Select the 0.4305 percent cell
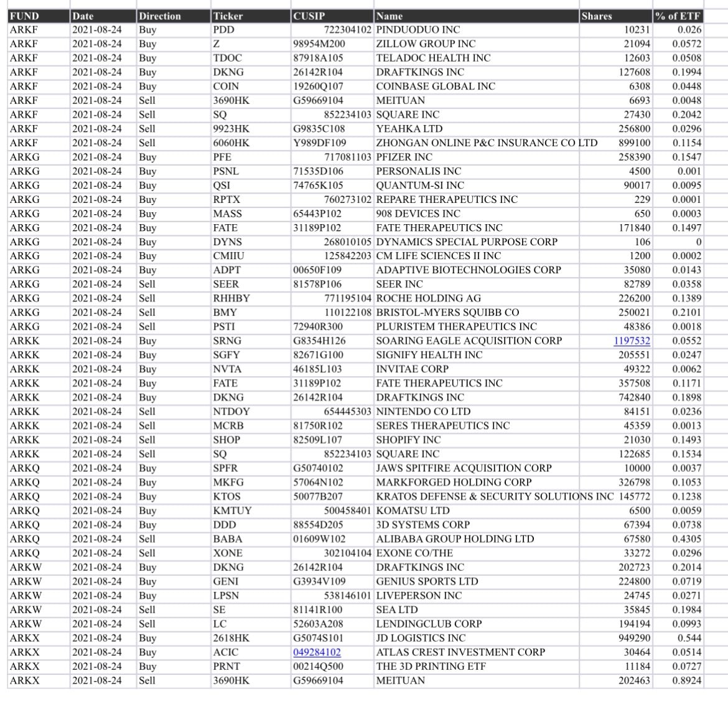The image size is (728, 706). pos(678,539)
